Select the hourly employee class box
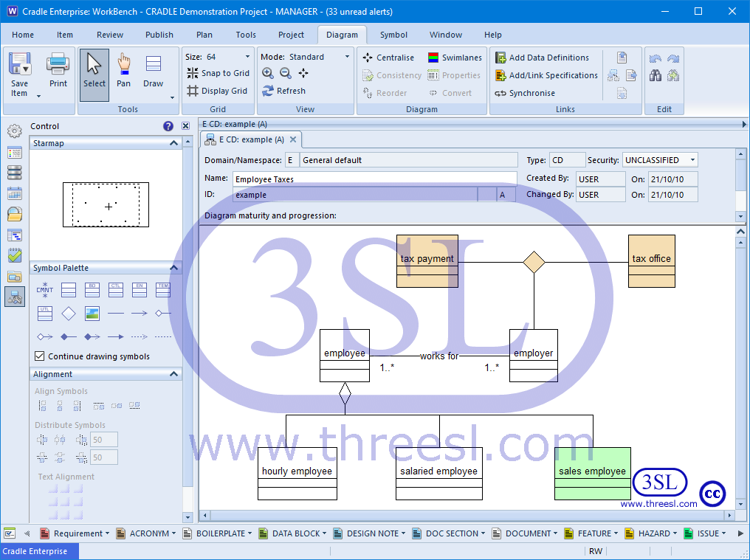This screenshot has height=560, width=750. point(297,474)
